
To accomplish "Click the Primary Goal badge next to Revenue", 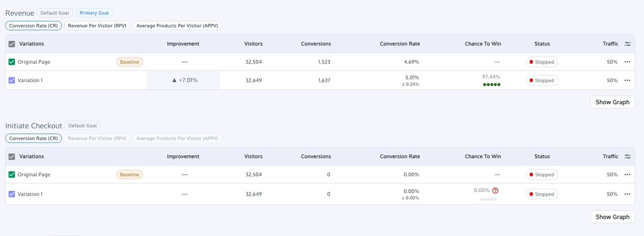I will (x=94, y=13).
